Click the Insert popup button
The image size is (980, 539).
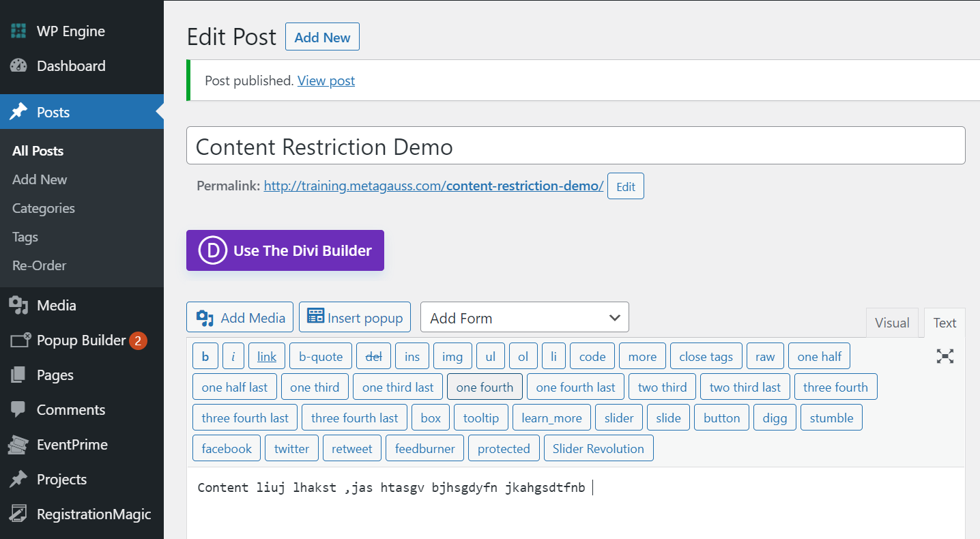pyautogui.click(x=354, y=317)
